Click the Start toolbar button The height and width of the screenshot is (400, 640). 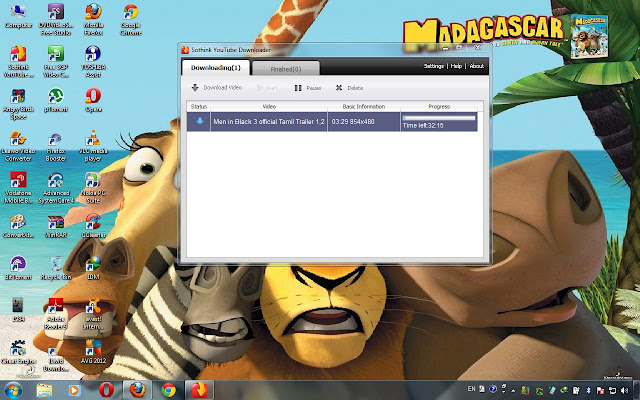point(268,88)
